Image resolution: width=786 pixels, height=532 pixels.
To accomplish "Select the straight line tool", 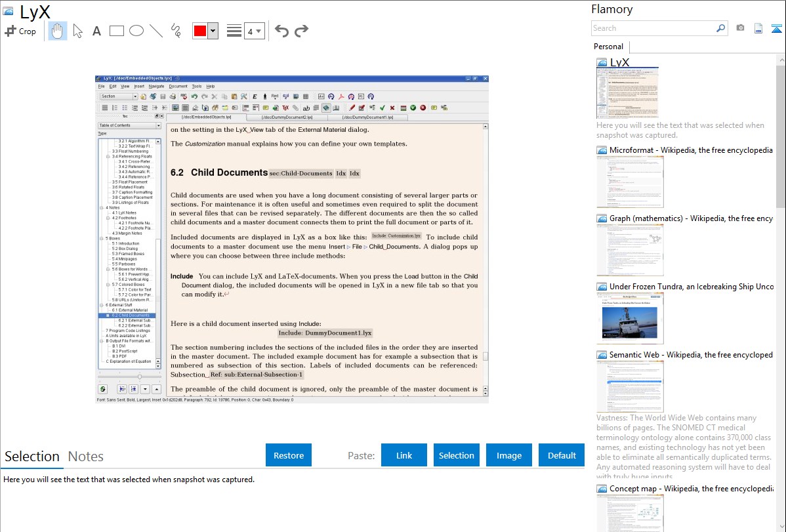I will tap(156, 31).
